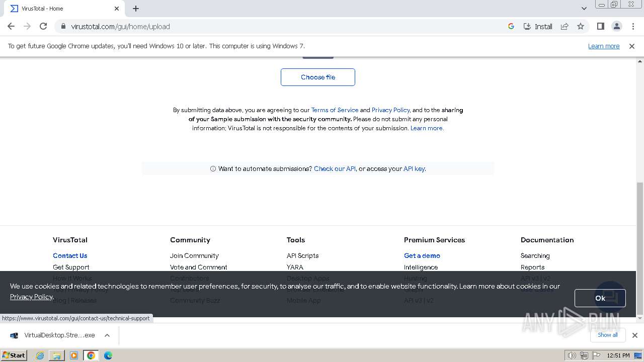Bookmark this tab with star
Viewport: 644px width, 362px height.
click(581, 26)
